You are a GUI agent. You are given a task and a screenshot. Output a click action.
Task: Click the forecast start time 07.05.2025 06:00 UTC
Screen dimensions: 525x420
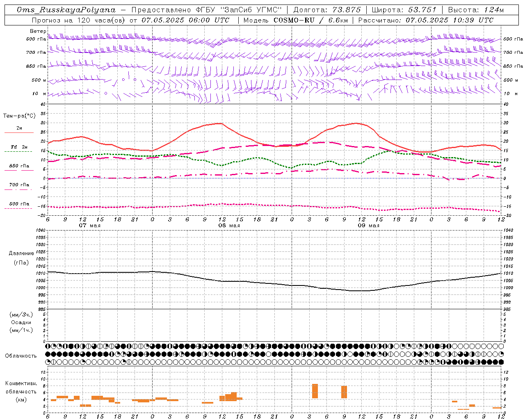[x=185, y=20]
